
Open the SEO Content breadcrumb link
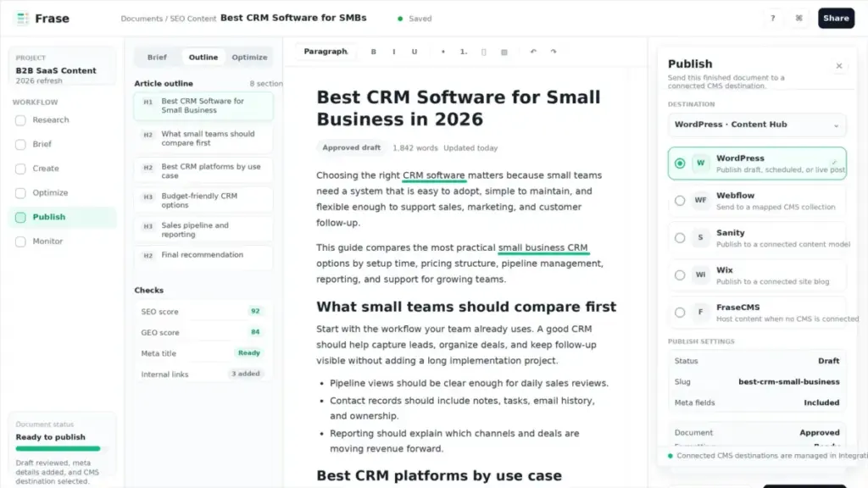point(192,19)
